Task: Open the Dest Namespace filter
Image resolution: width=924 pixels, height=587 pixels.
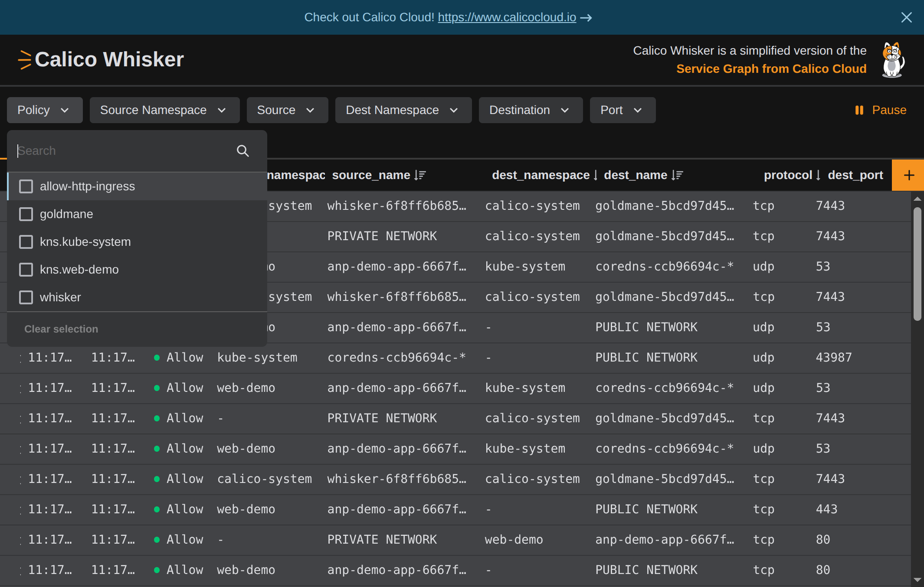Action: click(403, 110)
